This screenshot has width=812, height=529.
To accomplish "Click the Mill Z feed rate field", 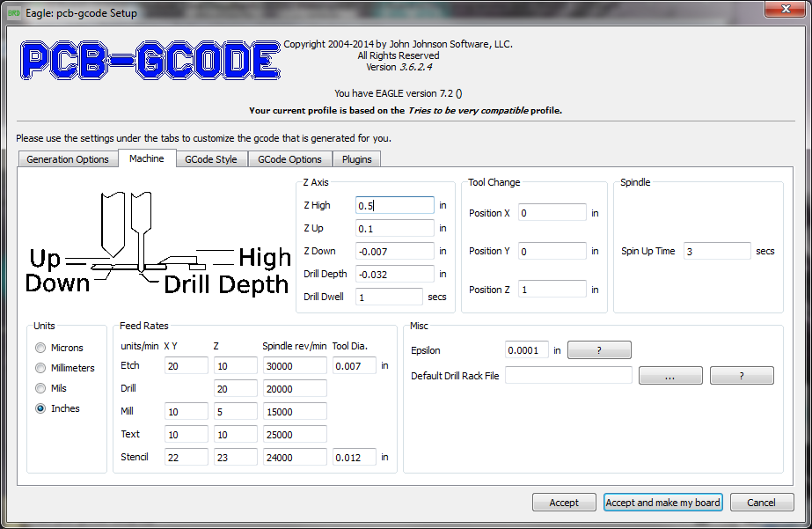I will pos(236,411).
